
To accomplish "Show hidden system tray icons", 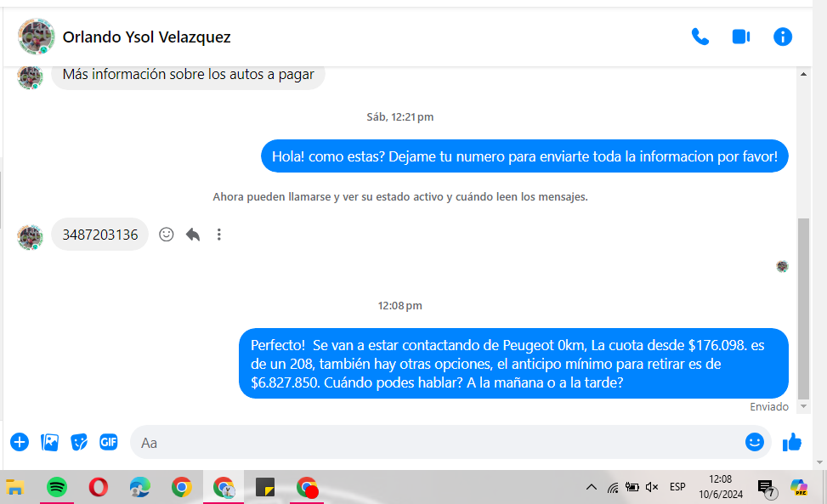I will (592, 487).
